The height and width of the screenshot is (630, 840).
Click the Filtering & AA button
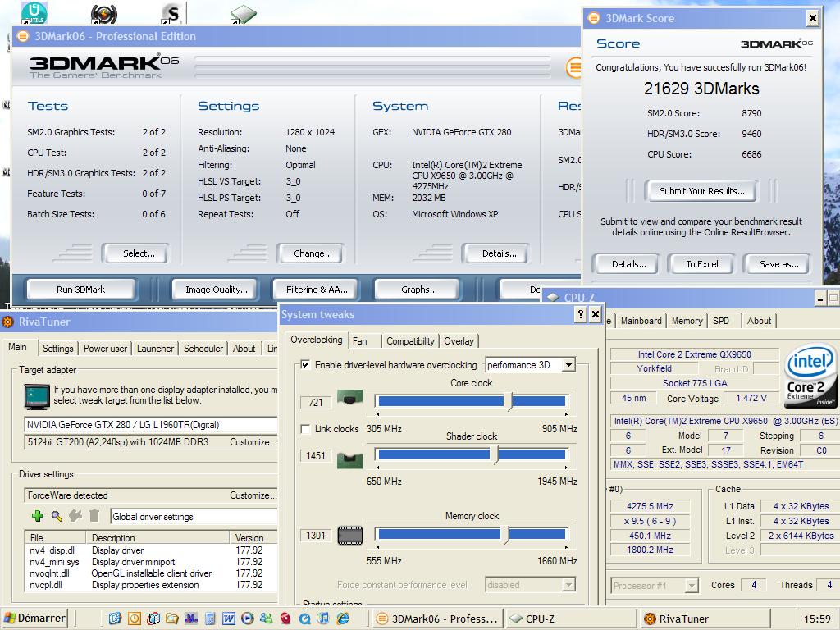tap(317, 290)
